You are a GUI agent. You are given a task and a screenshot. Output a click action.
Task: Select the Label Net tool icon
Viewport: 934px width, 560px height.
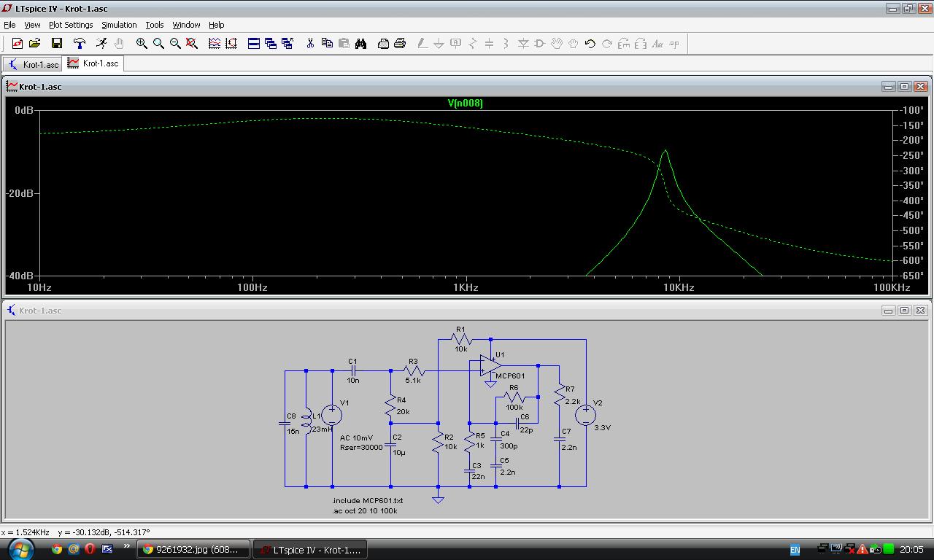[x=456, y=44]
